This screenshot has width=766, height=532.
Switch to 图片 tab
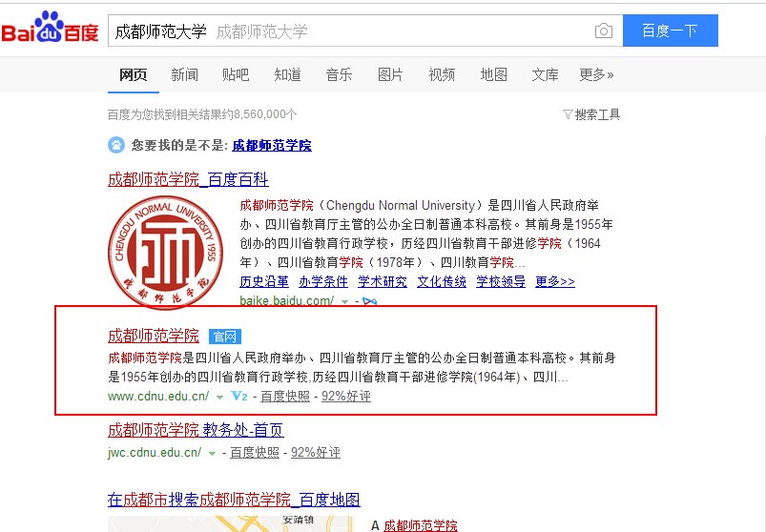coord(390,74)
